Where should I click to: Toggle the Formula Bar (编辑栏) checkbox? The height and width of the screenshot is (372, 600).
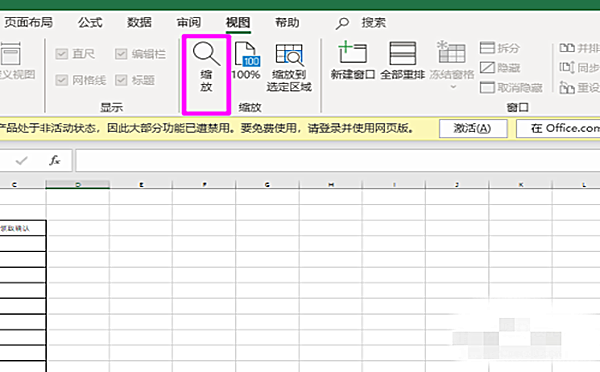pyautogui.click(x=121, y=54)
